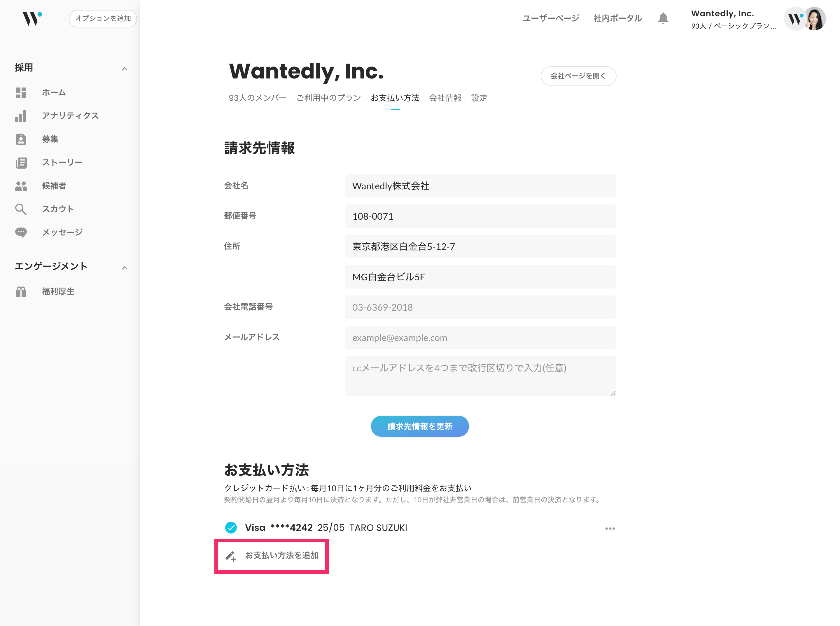Focus the 会社電話番号 field
The height and width of the screenshot is (626, 840).
click(480, 307)
